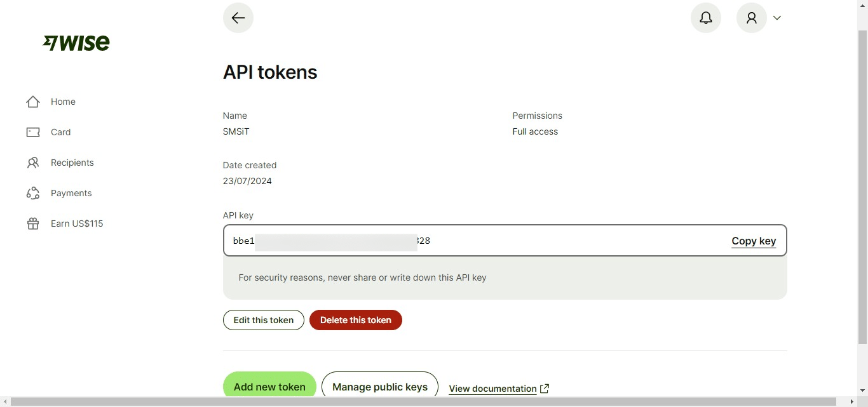
Task: Open the notifications bell
Action: click(x=705, y=18)
